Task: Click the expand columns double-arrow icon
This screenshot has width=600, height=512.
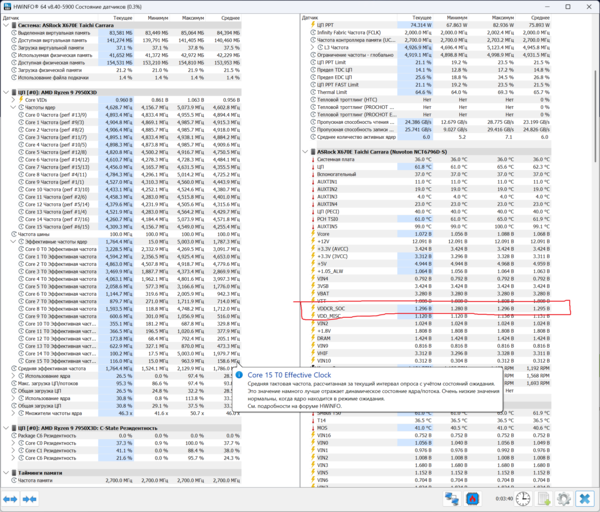Action: [x=10, y=499]
